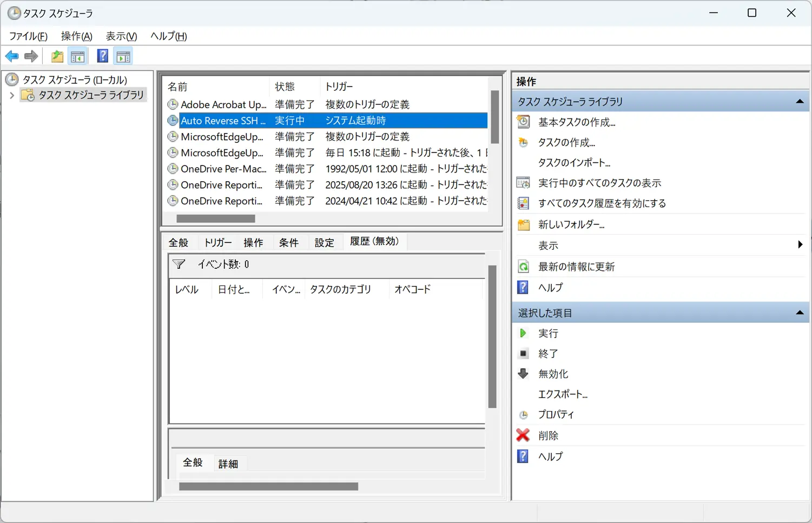Click the green 最新の情報に更新 refresh icon
This screenshot has width=812, height=523.
523,266
